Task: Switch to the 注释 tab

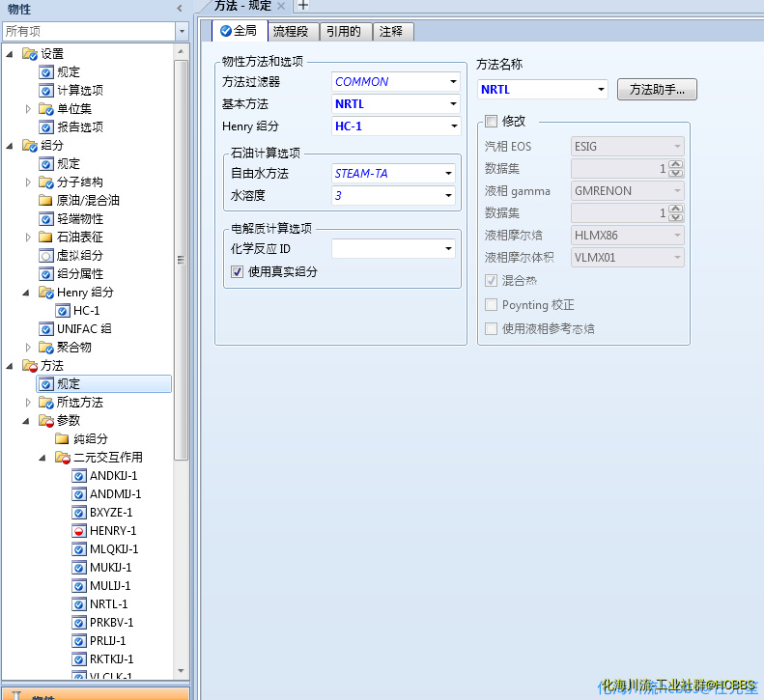Action: coord(392,32)
